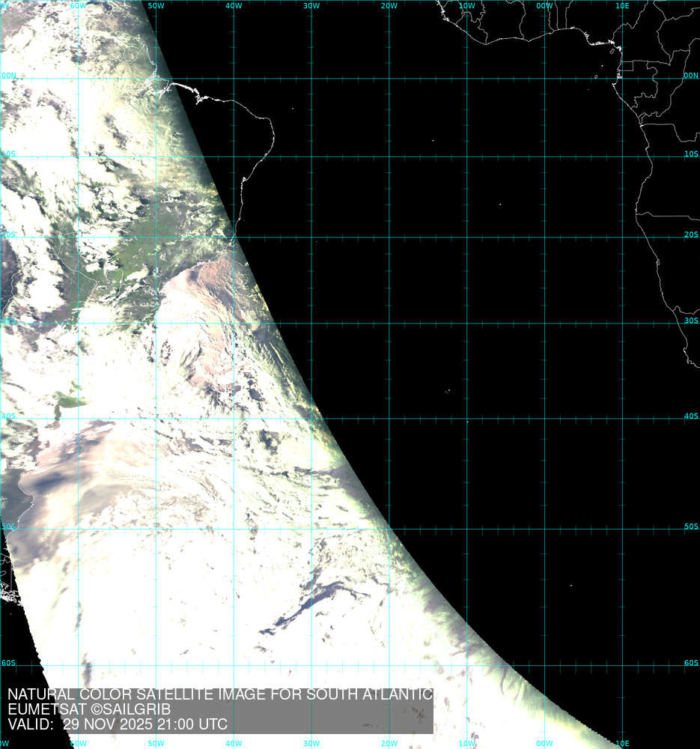Click the 10E longitude label along the top edge
This screenshot has height=749, width=700.
tap(621, 6)
